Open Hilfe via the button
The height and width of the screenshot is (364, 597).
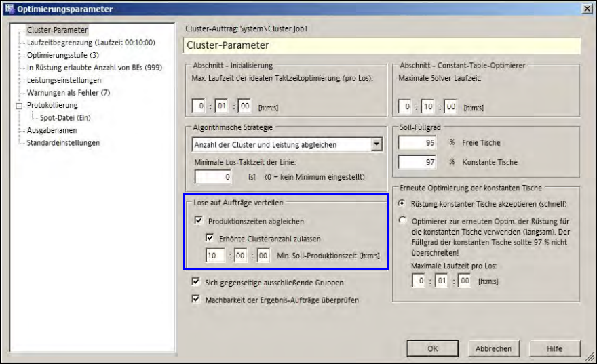pyautogui.click(x=555, y=348)
